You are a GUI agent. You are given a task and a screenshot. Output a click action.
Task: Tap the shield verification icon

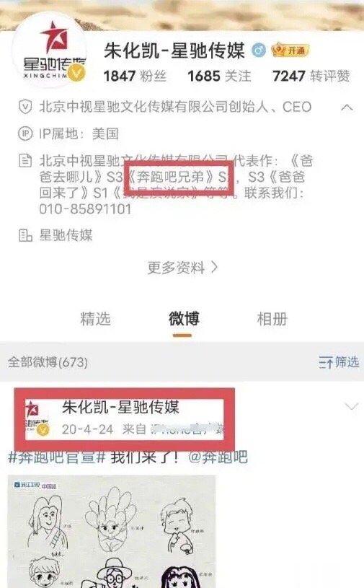[25, 107]
